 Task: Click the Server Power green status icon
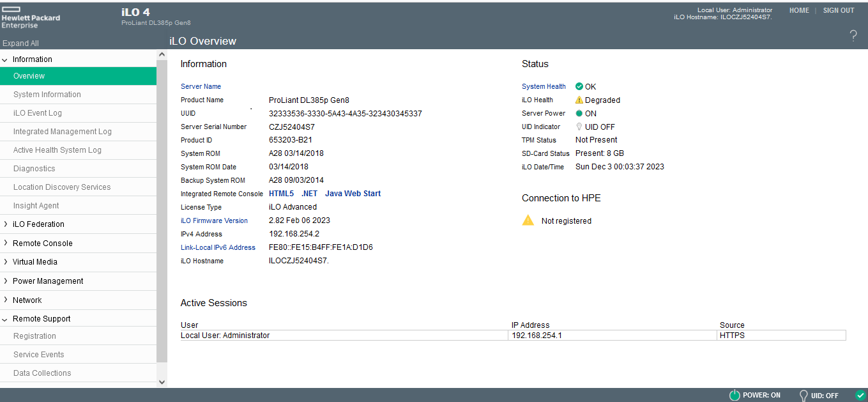[579, 113]
